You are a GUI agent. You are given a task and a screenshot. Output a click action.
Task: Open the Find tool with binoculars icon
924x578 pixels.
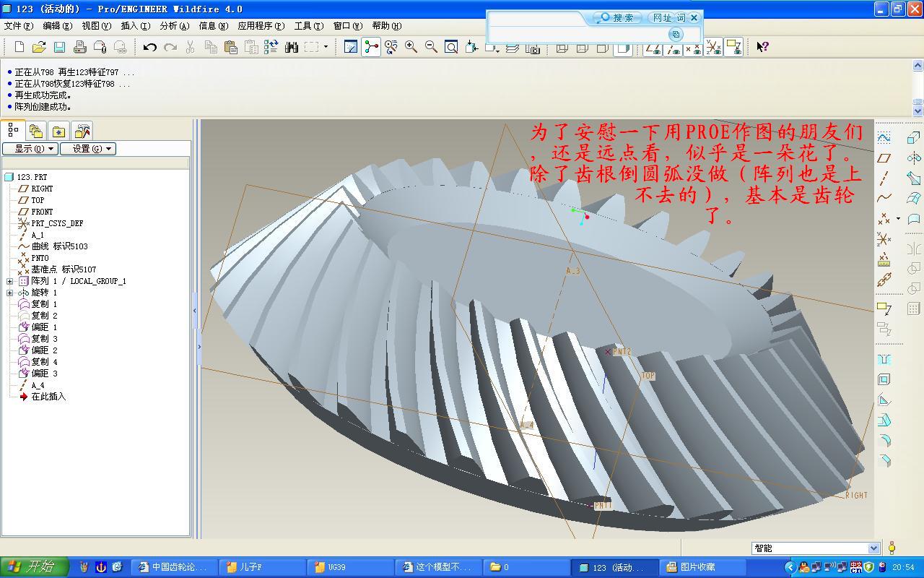pos(292,47)
